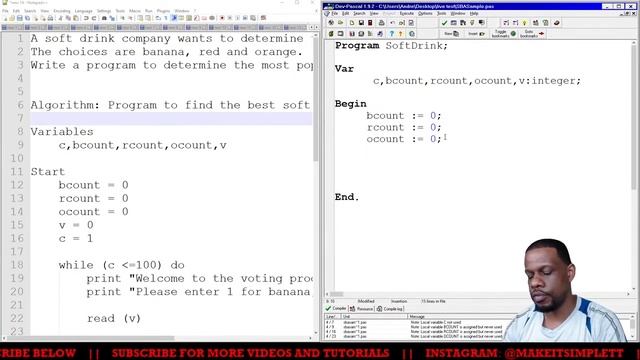
Task: Open the File menu in Dev-Pascal
Action: pyautogui.click(x=334, y=13)
